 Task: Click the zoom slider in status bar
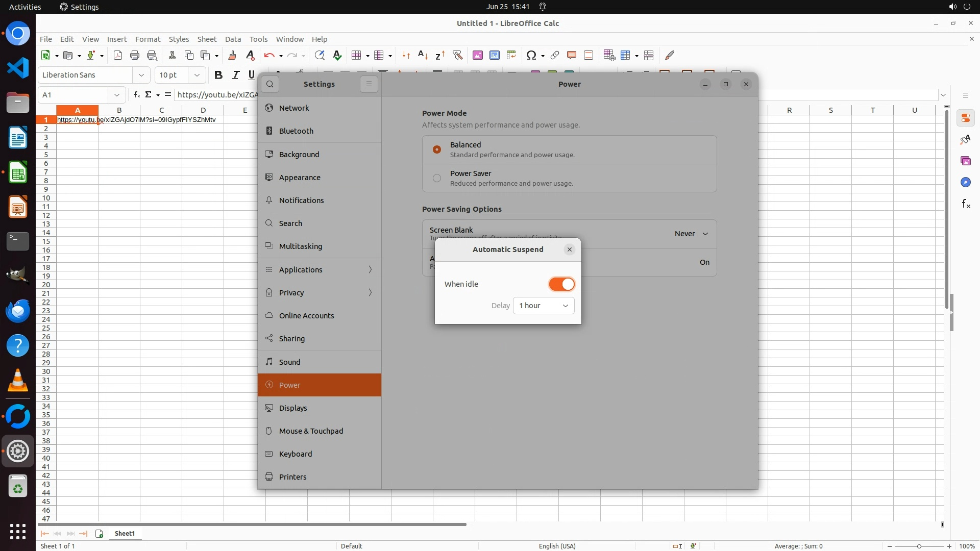coord(919,546)
